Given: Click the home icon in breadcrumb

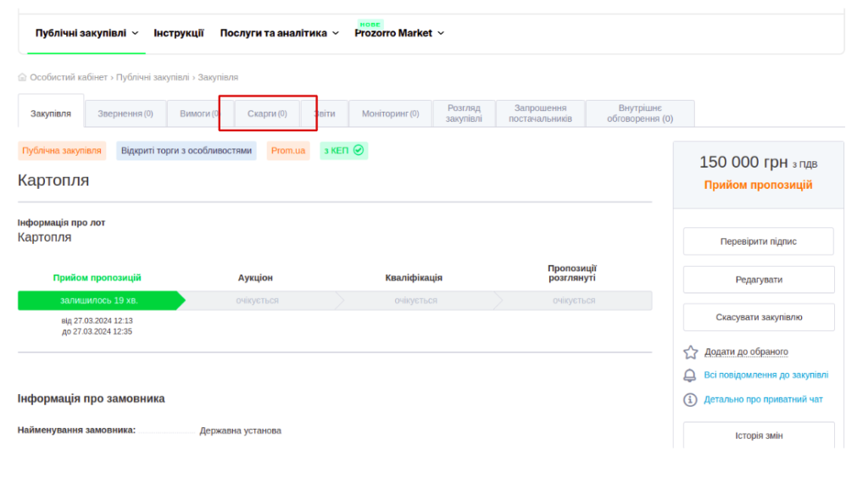Looking at the screenshot, I should coord(22,77).
